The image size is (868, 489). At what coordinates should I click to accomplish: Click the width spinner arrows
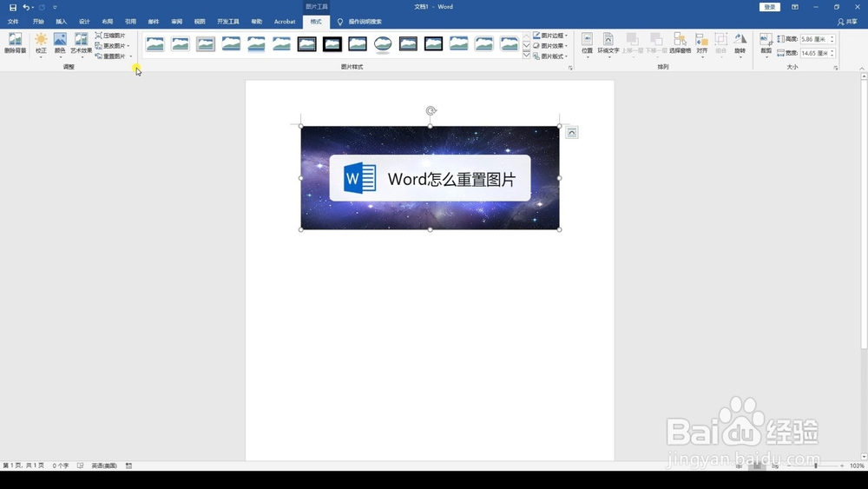[x=832, y=53]
